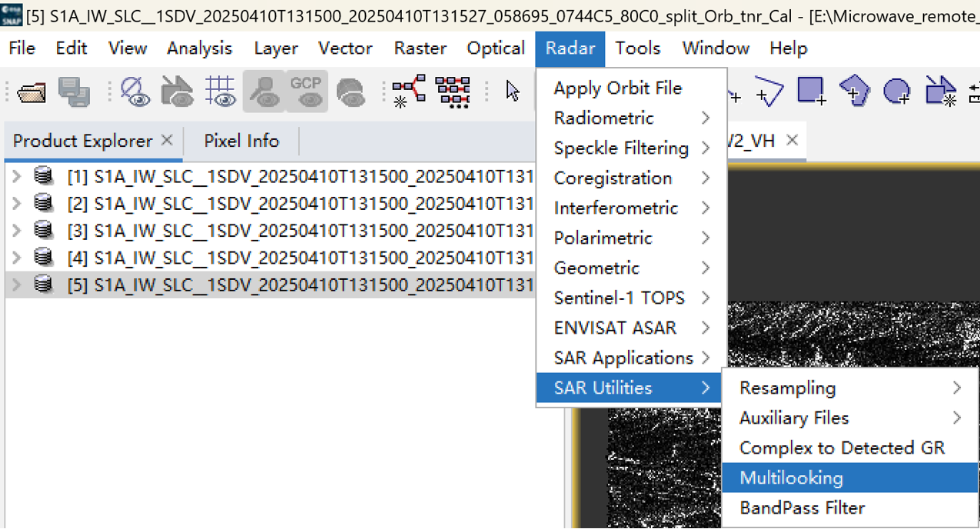Pick the draw ellipse tool

(x=898, y=91)
